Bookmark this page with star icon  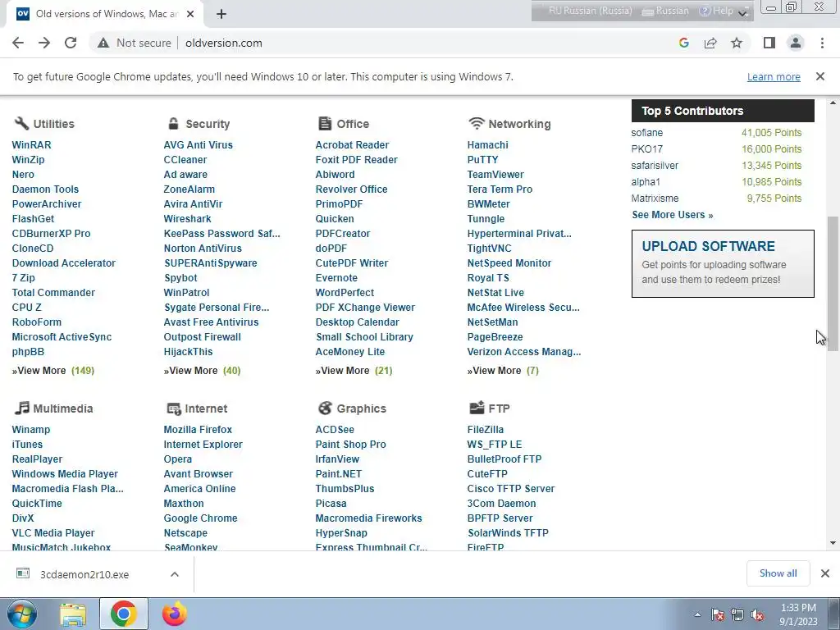point(737,43)
